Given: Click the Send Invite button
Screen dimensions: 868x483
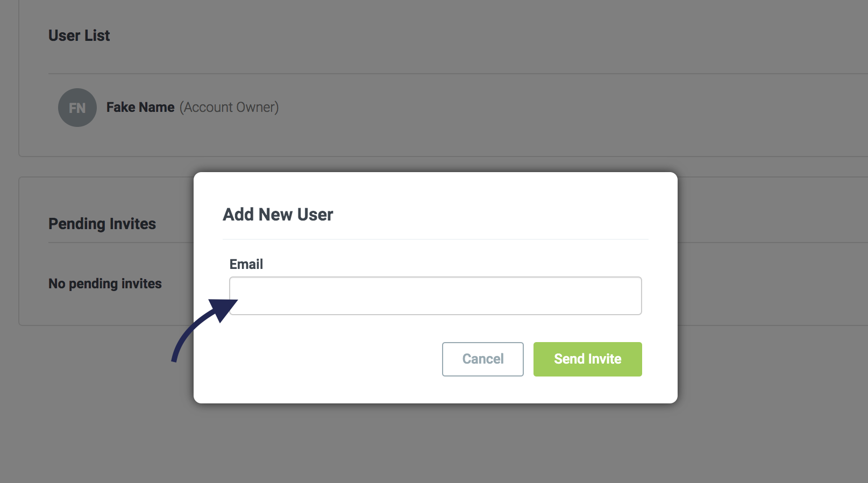Looking at the screenshot, I should tap(588, 359).
